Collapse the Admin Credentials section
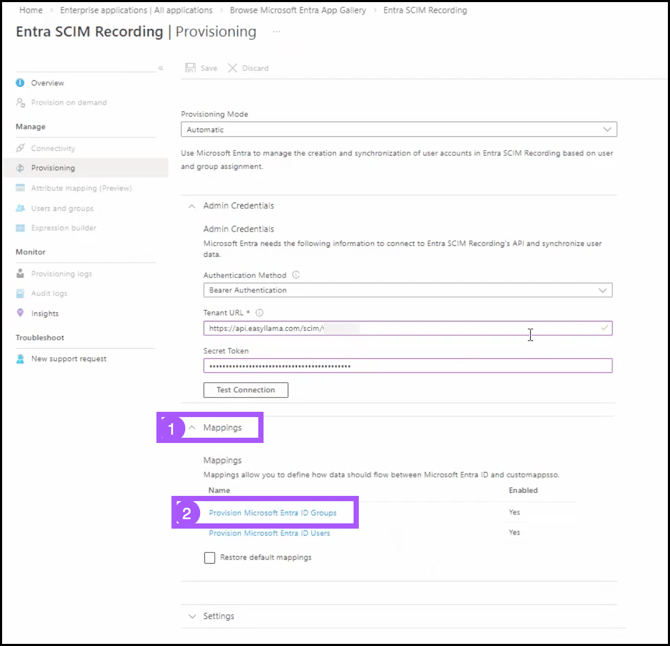Image resolution: width=670 pixels, height=646 pixels. [193, 206]
